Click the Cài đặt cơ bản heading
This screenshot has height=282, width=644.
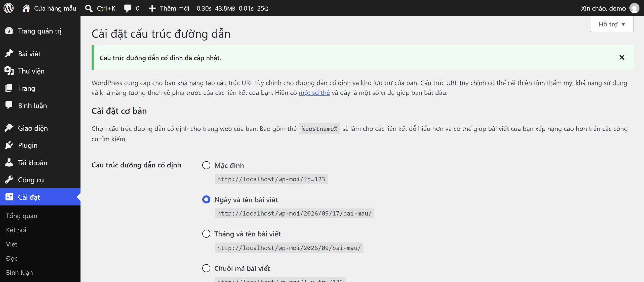[119, 111]
